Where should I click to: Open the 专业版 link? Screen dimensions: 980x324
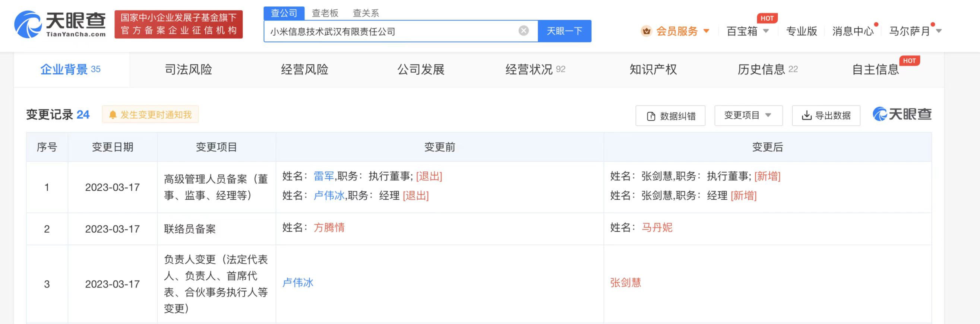tap(801, 31)
